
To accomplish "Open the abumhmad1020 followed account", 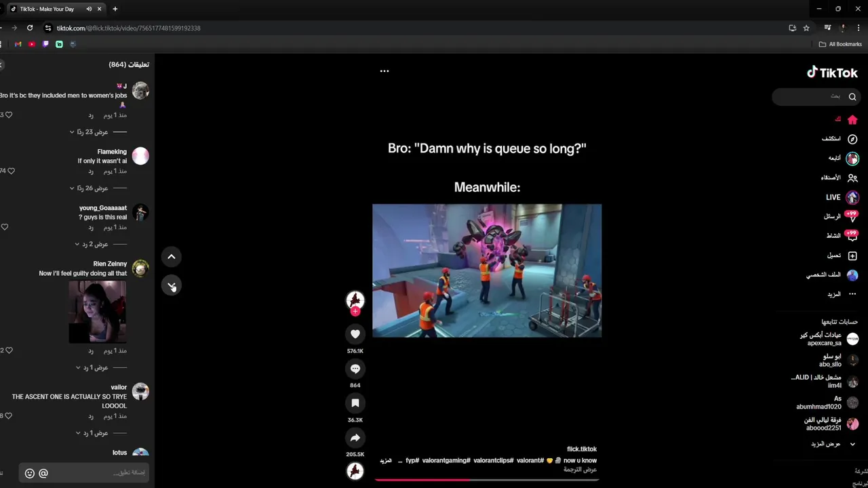I will [826, 403].
